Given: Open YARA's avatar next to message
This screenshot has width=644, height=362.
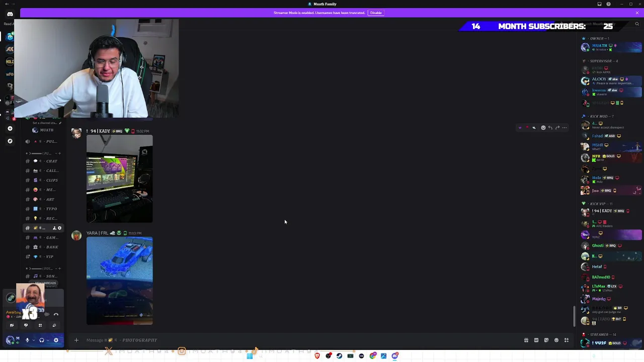Looking at the screenshot, I should point(76,236).
